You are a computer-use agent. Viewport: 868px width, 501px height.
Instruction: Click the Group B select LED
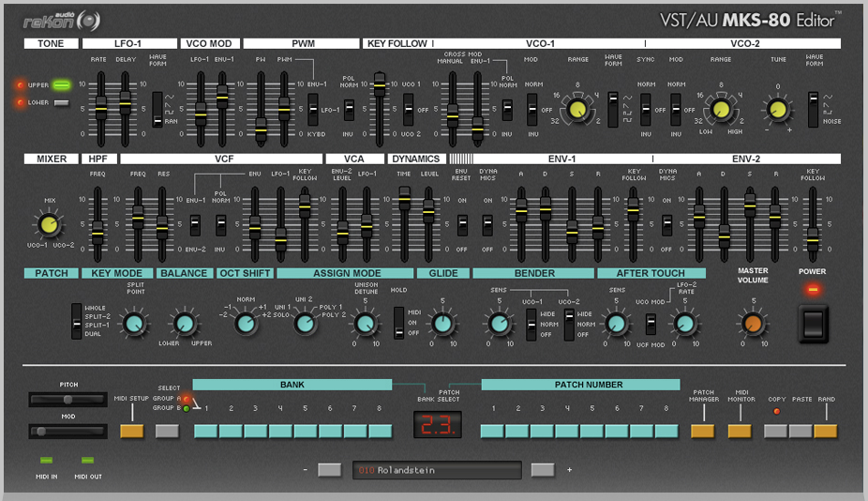tap(187, 408)
